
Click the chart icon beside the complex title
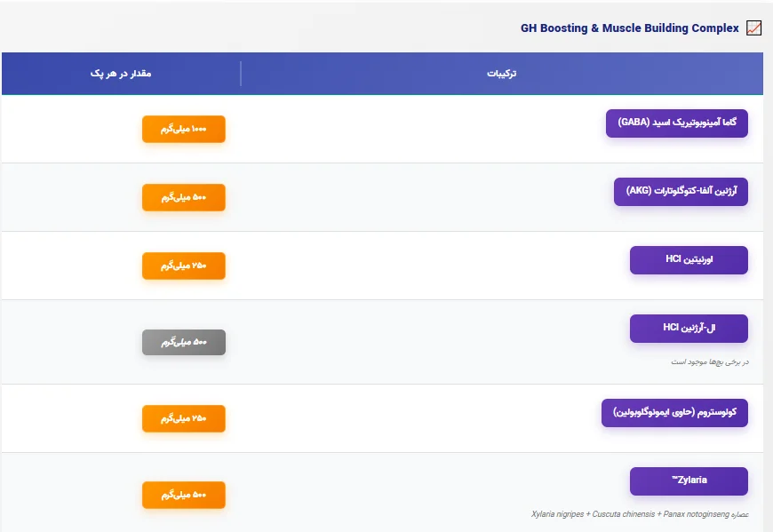(x=753, y=28)
